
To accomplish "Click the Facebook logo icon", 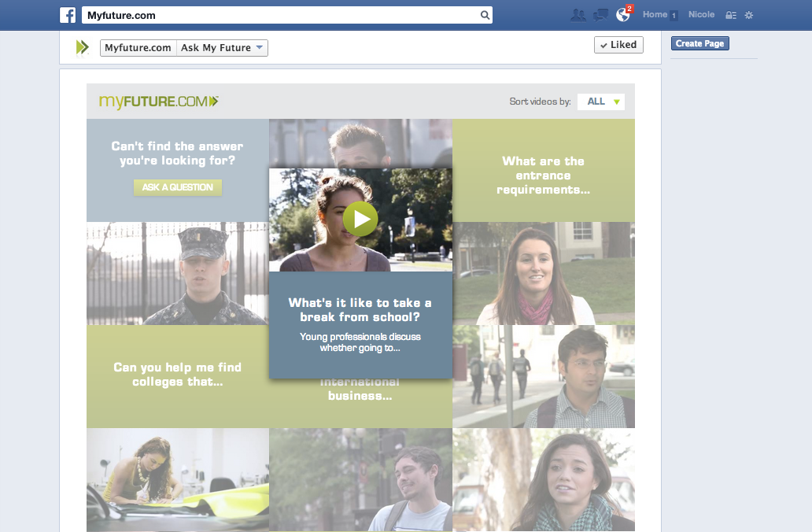I will point(68,15).
